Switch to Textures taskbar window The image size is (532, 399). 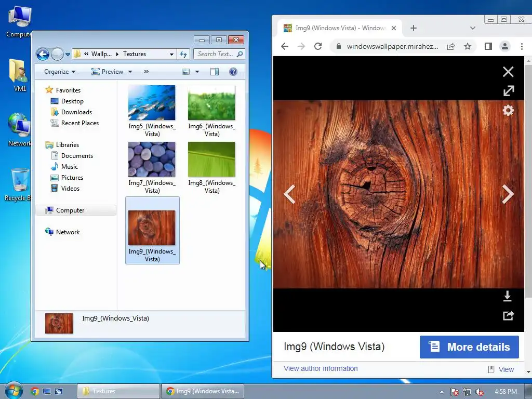click(x=118, y=391)
